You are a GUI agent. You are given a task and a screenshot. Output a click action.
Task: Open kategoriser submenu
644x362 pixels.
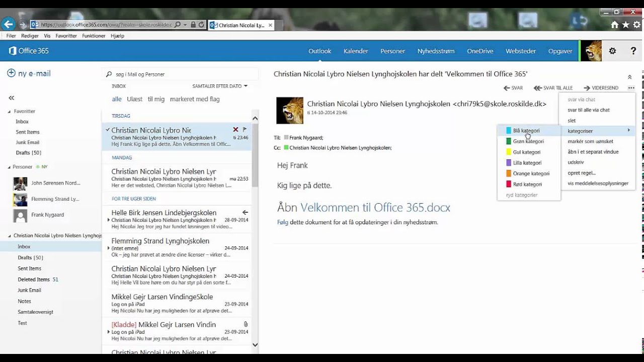[597, 131]
